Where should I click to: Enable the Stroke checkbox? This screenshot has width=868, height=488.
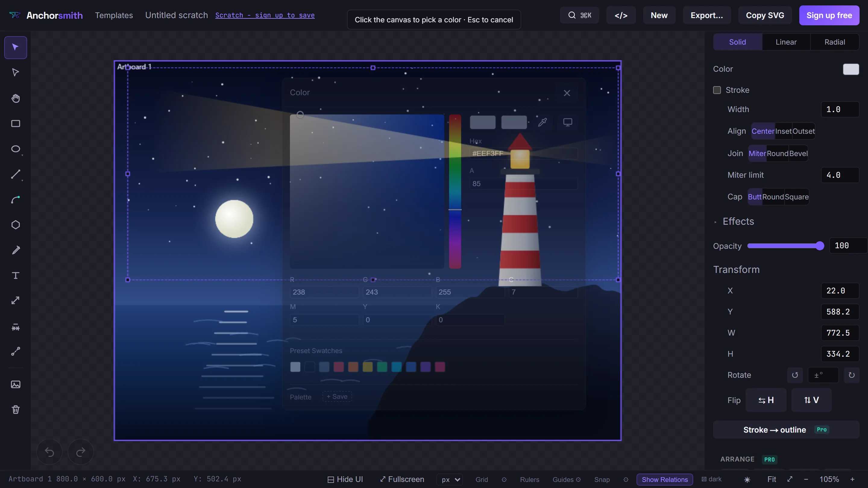[717, 90]
